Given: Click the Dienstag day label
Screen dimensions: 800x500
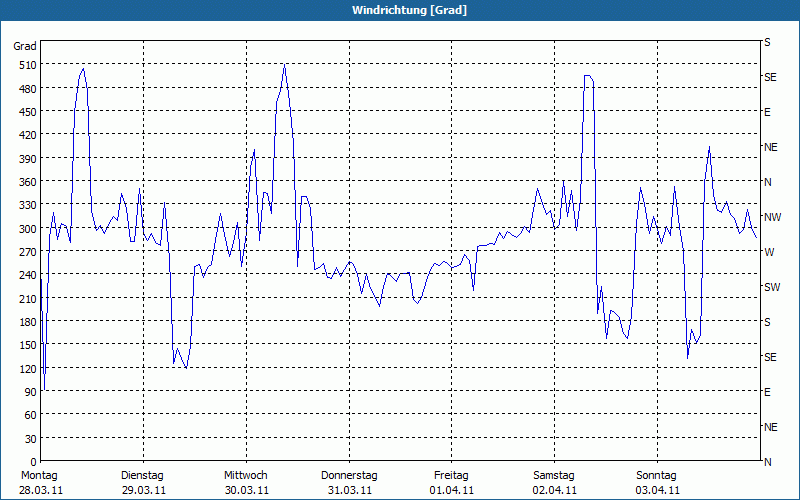Looking at the screenshot, I should (x=142, y=476).
